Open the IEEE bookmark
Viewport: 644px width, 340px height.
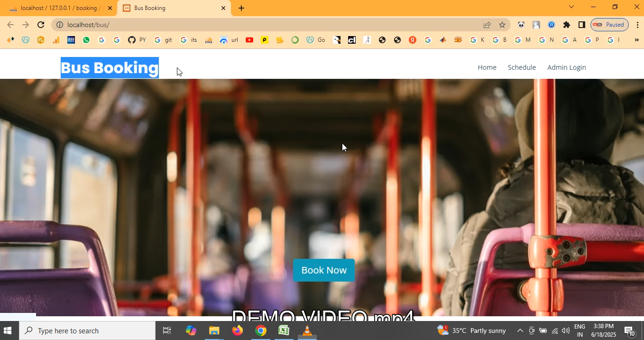(x=71, y=40)
